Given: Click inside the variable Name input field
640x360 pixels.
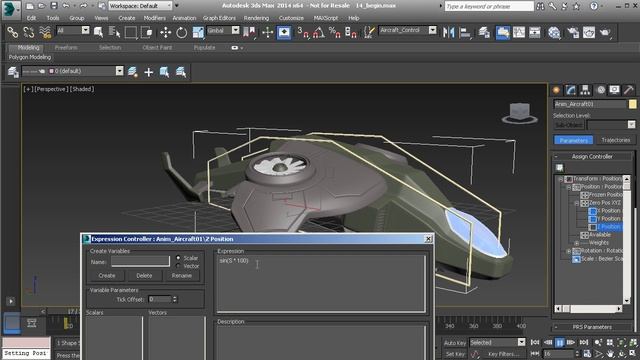Looking at the screenshot, I should point(140,261).
